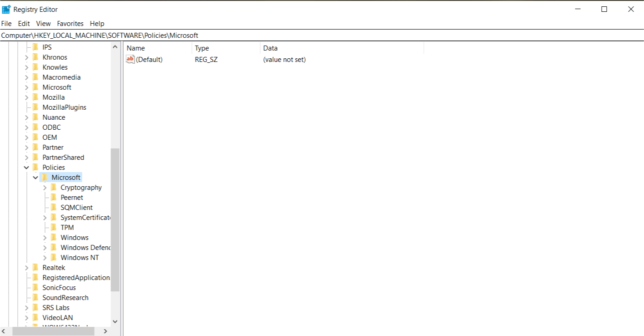Expand the Windows NT key
This screenshot has width=644, height=336.
(45, 258)
